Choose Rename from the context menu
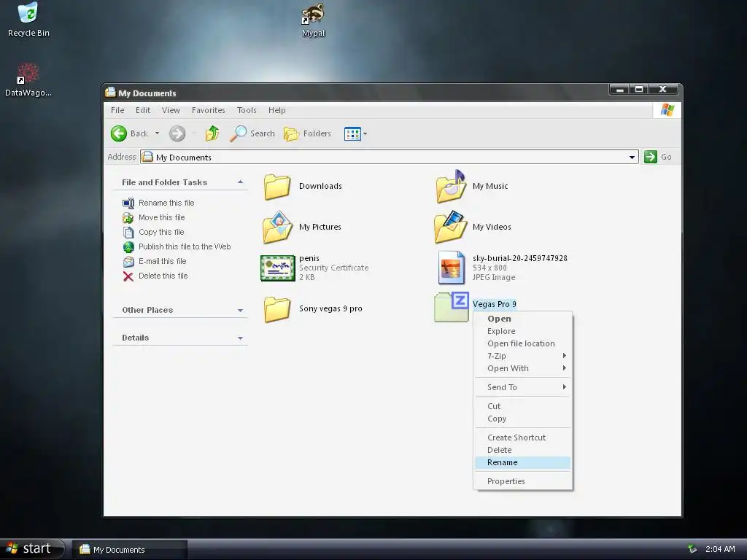This screenshot has height=560, width=747. coord(522,462)
